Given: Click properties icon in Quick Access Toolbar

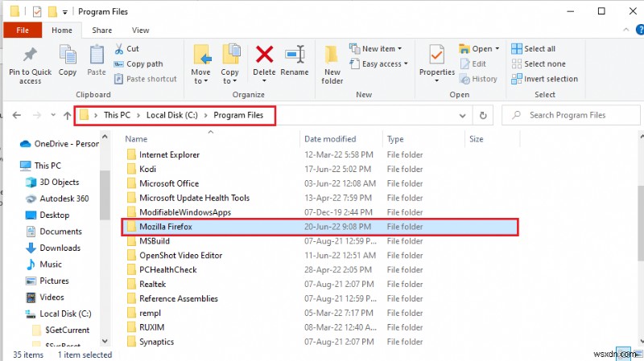Looking at the screenshot, I should [37, 12].
